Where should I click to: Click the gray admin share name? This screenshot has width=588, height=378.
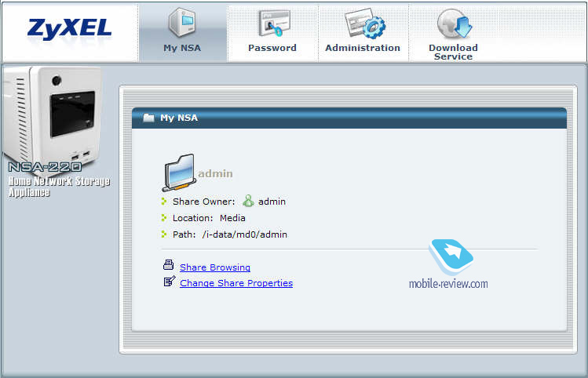tap(215, 173)
